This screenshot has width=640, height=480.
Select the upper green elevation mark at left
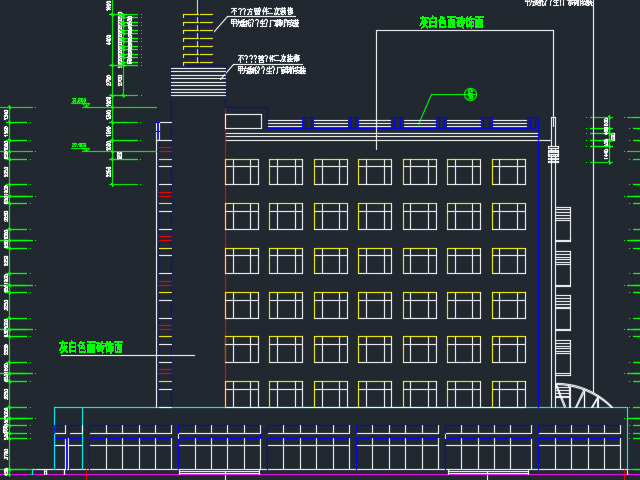pos(79,101)
